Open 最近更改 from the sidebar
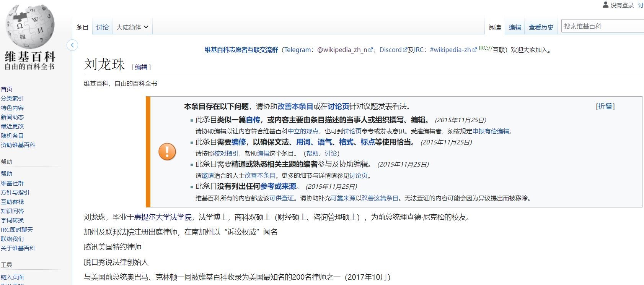Screen dimensions: 644x285 [x=12, y=126]
